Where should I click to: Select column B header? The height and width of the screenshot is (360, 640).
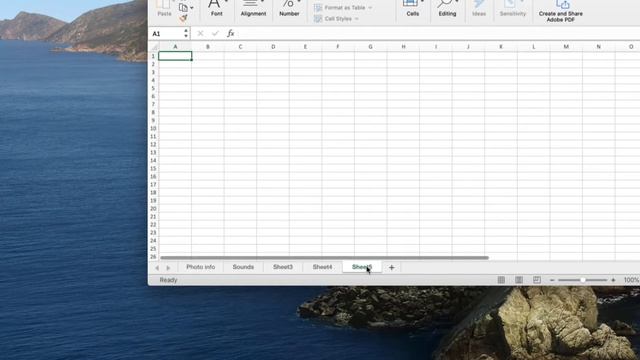tap(208, 47)
